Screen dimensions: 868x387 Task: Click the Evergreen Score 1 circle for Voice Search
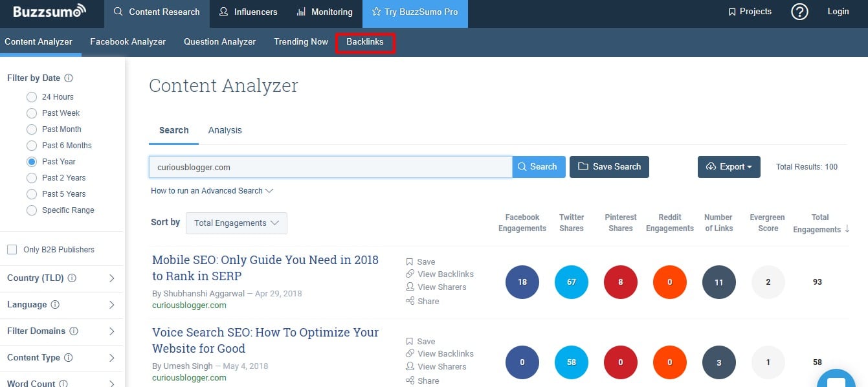(768, 362)
